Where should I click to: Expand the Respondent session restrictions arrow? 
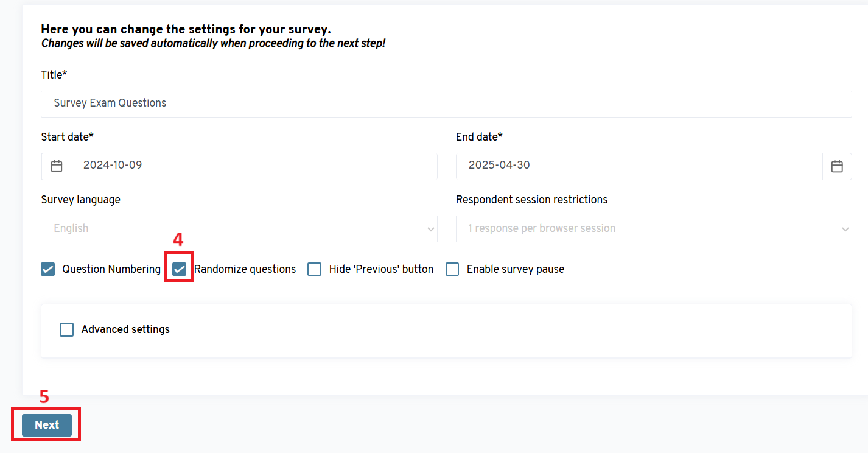coord(845,230)
